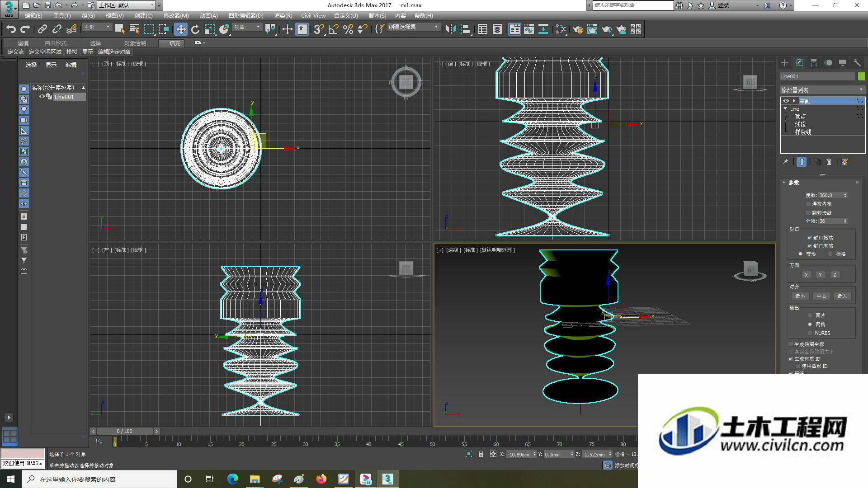Image resolution: width=868 pixels, height=489 pixels.
Task: Open the Modifier List dropdown
Action: (822, 90)
